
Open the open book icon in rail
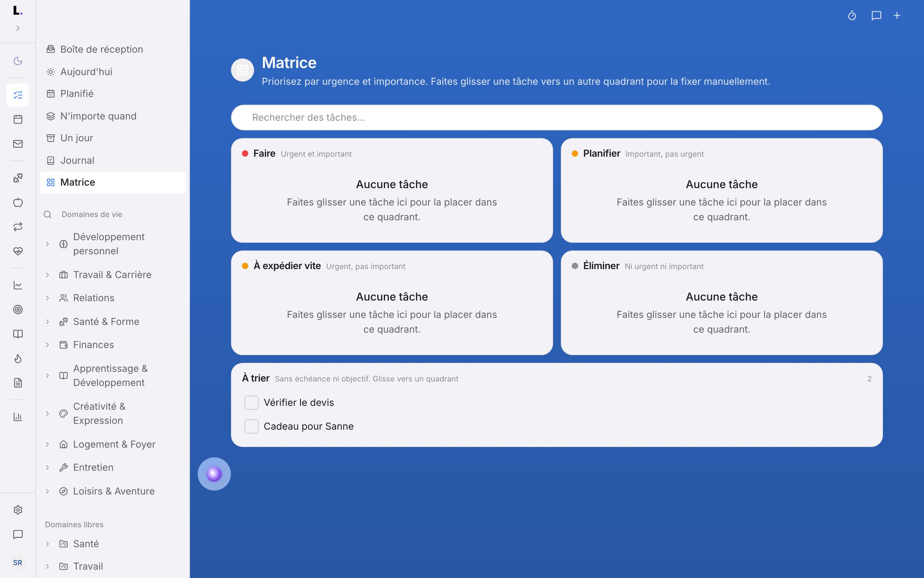click(18, 334)
